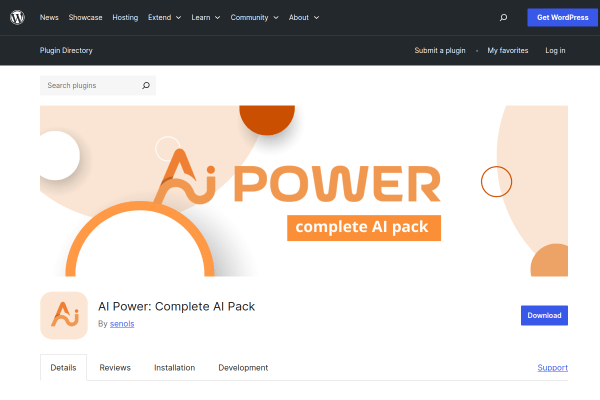Click the Get WordPress button
Viewport: 600px width, 400px height.
coord(562,17)
